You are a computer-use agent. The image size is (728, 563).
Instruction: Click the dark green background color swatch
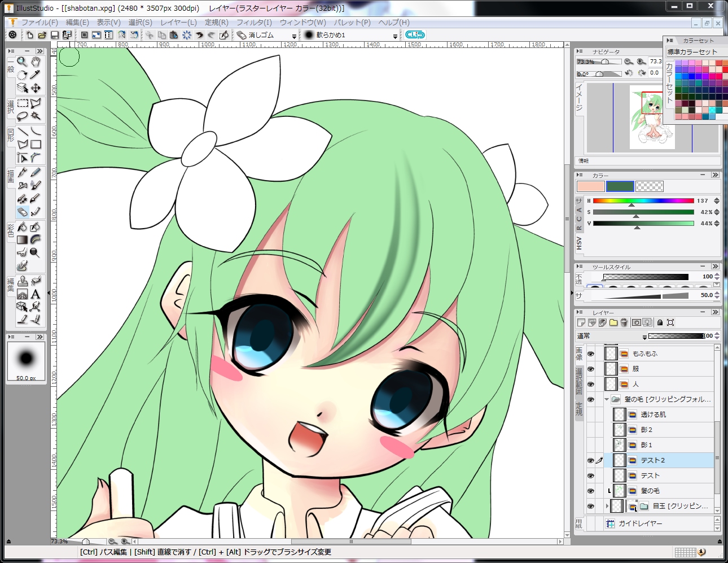pyautogui.click(x=620, y=186)
